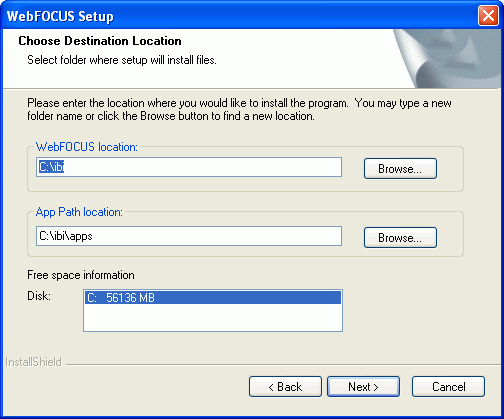Viewport: 504px width, 419px height.
Task: Click into the WebFOCUS location text field
Action: click(189, 167)
